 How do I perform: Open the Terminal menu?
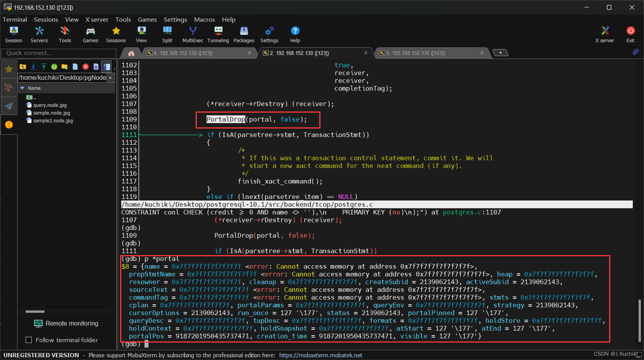coord(15,19)
